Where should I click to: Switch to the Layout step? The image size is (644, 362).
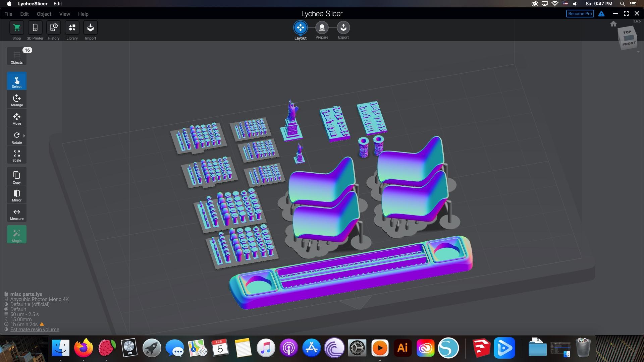(300, 28)
